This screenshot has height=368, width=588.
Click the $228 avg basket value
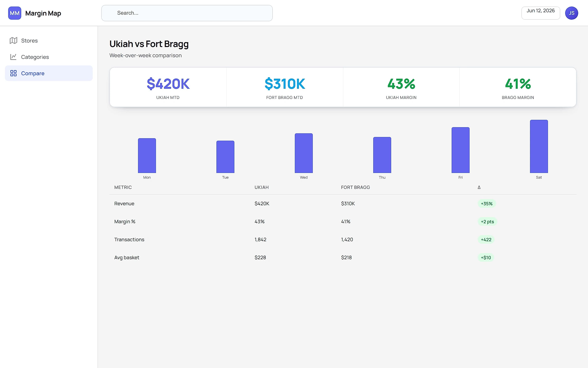pyautogui.click(x=260, y=258)
